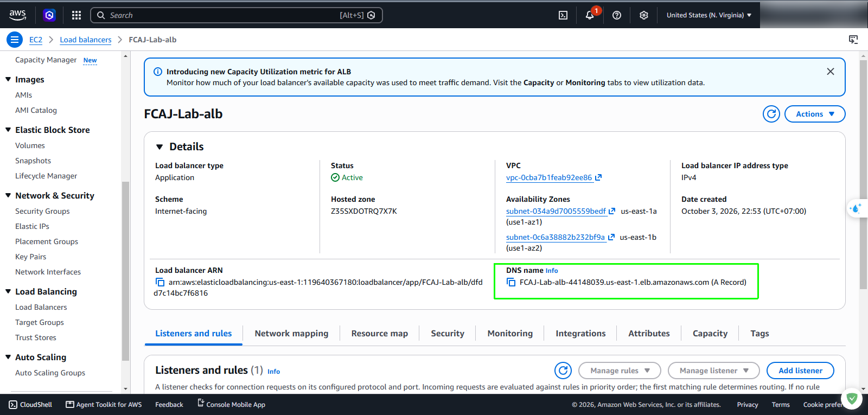Open Security Groups in the sidebar
868x415 pixels.
click(42, 211)
